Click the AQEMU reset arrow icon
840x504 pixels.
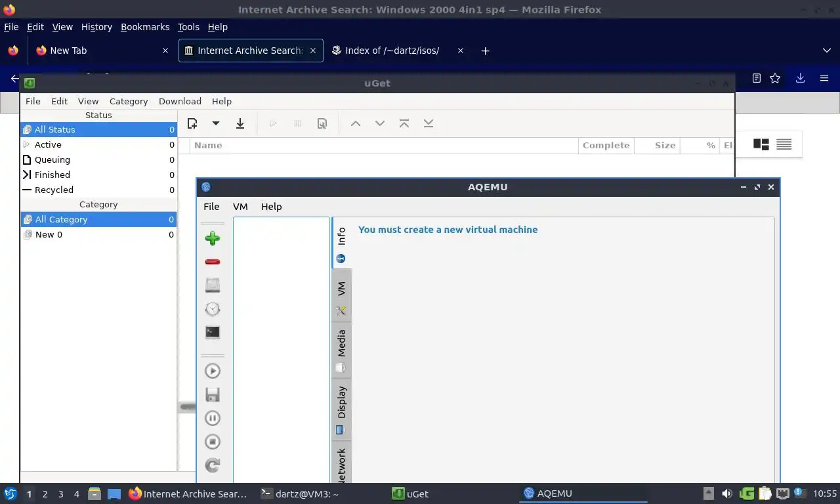(x=212, y=465)
